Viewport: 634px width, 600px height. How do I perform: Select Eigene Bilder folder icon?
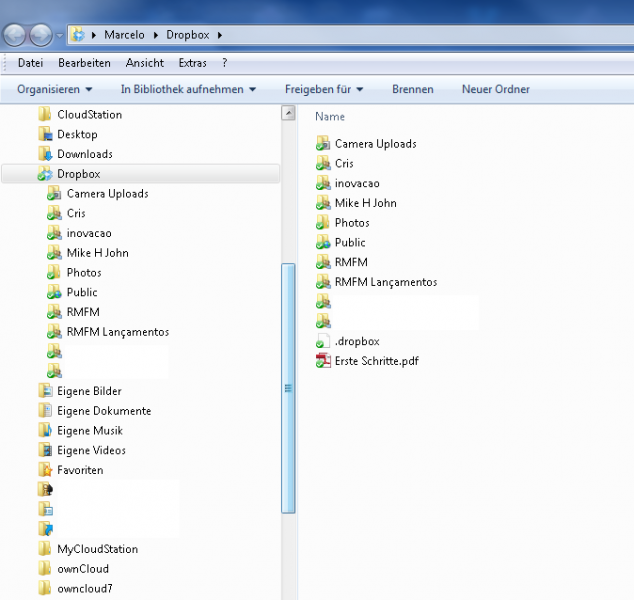click(x=45, y=391)
